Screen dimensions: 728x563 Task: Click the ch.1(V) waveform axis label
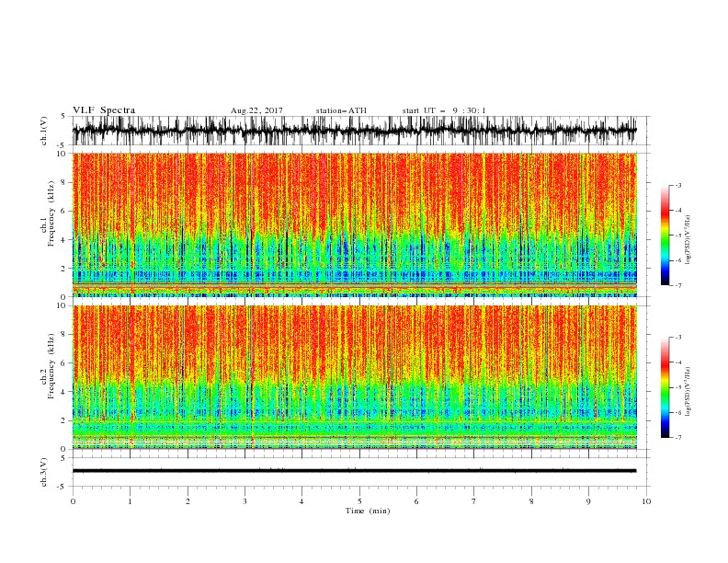pos(44,131)
